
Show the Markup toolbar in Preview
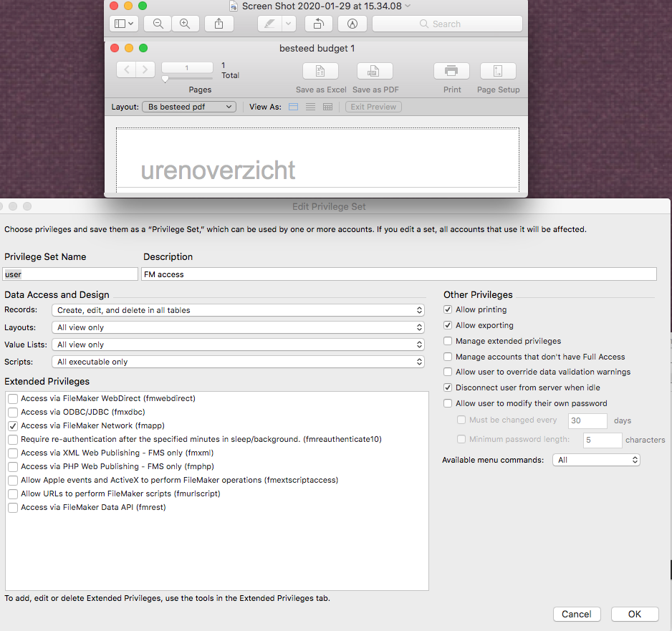point(352,24)
